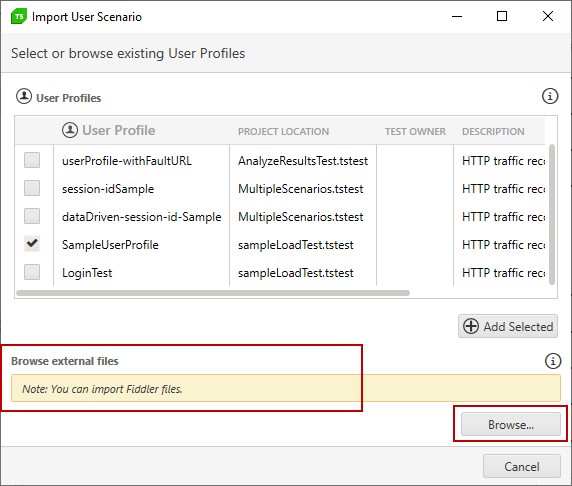Click MultipleScenarios.tstest in dataDriven-session-id-Sample row
This screenshot has width=572, height=486.
[301, 217]
